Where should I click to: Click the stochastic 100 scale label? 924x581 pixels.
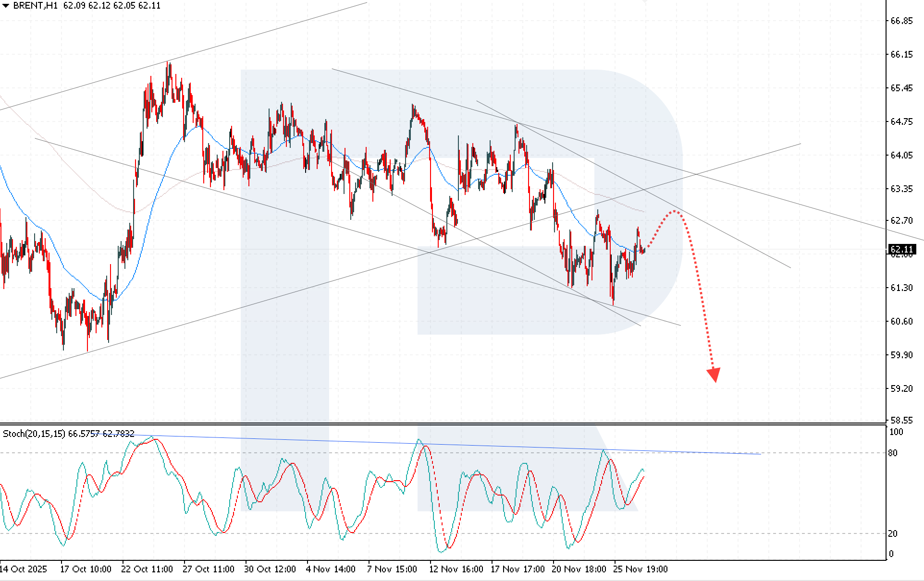pyautogui.click(x=896, y=432)
